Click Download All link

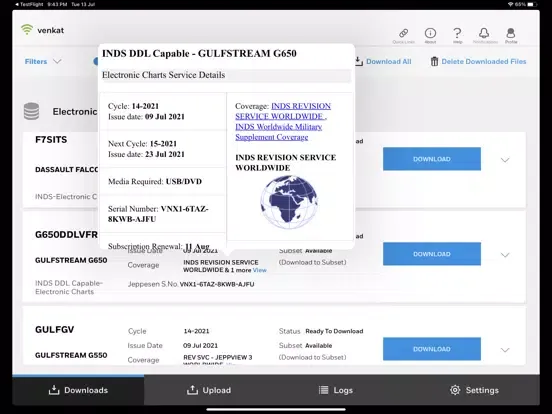point(389,61)
